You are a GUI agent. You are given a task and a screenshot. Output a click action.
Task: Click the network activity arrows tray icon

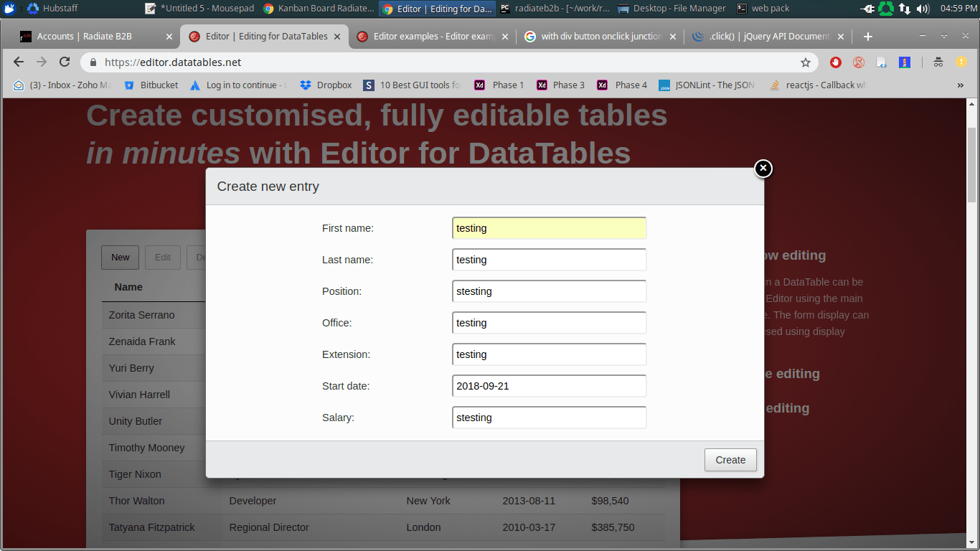(904, 9)
